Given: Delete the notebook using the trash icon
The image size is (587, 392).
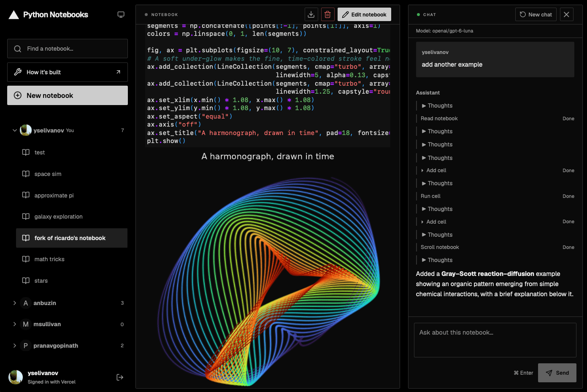Looking at the screenshot, I should click(327, 14).
